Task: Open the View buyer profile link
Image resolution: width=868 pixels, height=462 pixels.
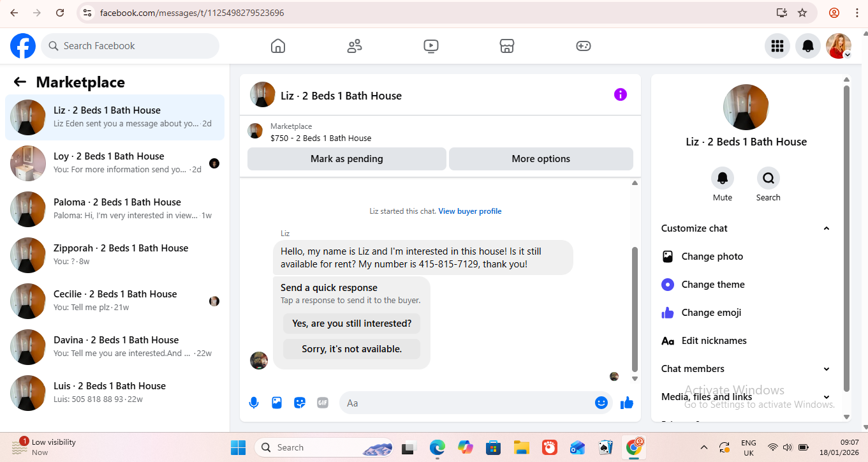Action: (470, 211)
